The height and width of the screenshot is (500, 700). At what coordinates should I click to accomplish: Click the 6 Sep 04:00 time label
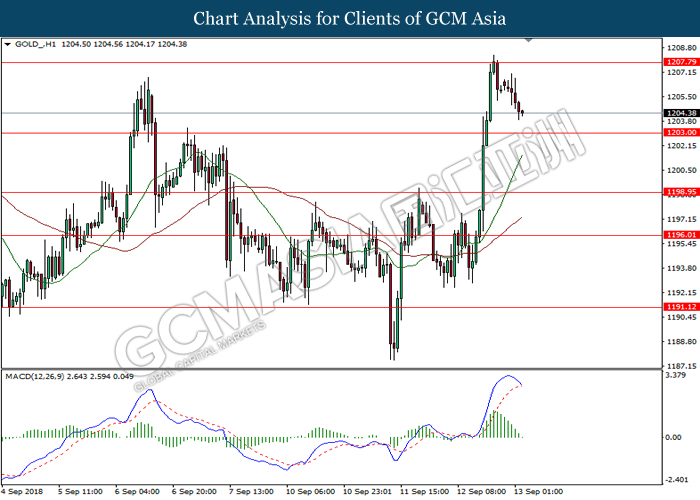pos(137,492)
